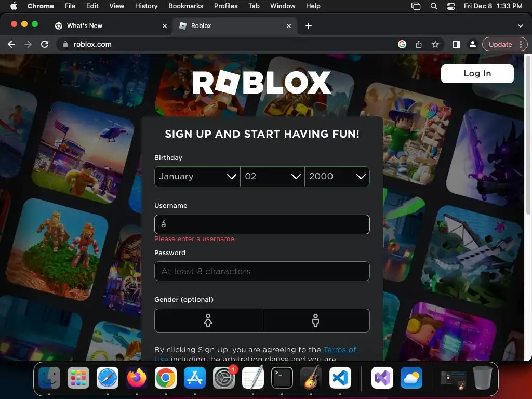Open the weather cloud app in Dock
The height and width of the screenshot is (399, 532).
411,378
